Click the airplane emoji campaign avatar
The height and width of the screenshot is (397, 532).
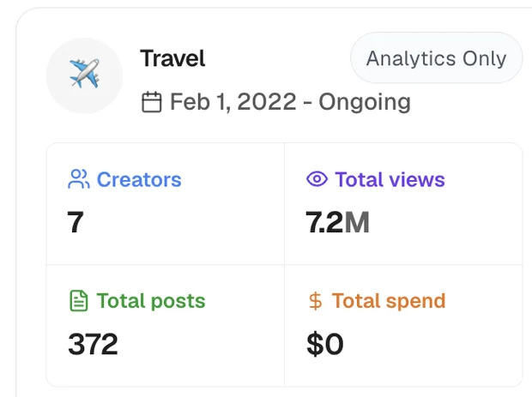coord(84,75)
